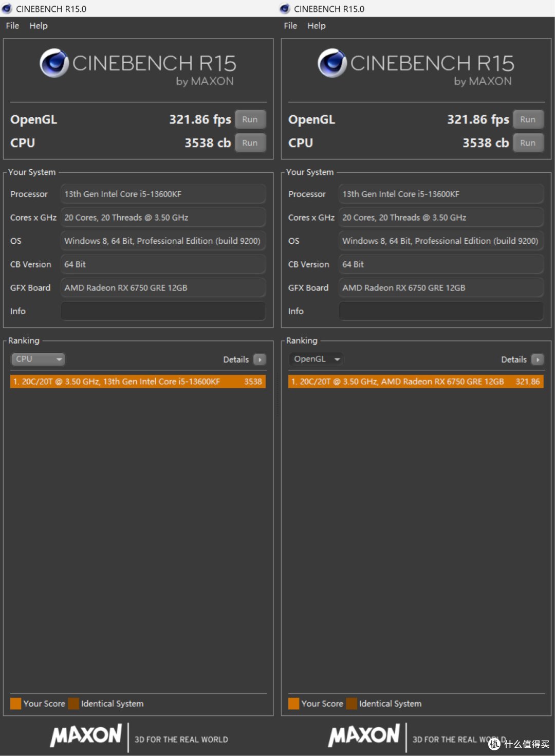The image size is (555, 756).
Task: Click Your Score orange swatch in right window
Action: tap(294, 704)
